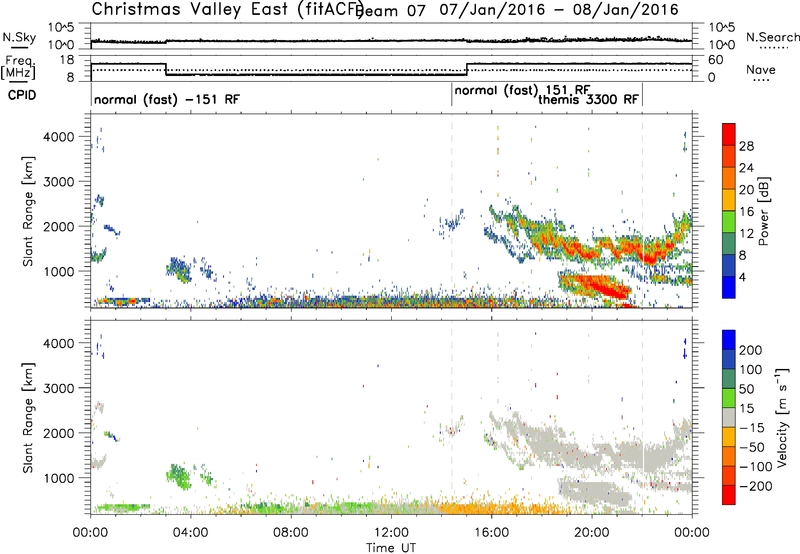The height and width of the screenshot is (554, 800).
Task: Click the red top segment of Power color bar
Action: click(729, 135)
